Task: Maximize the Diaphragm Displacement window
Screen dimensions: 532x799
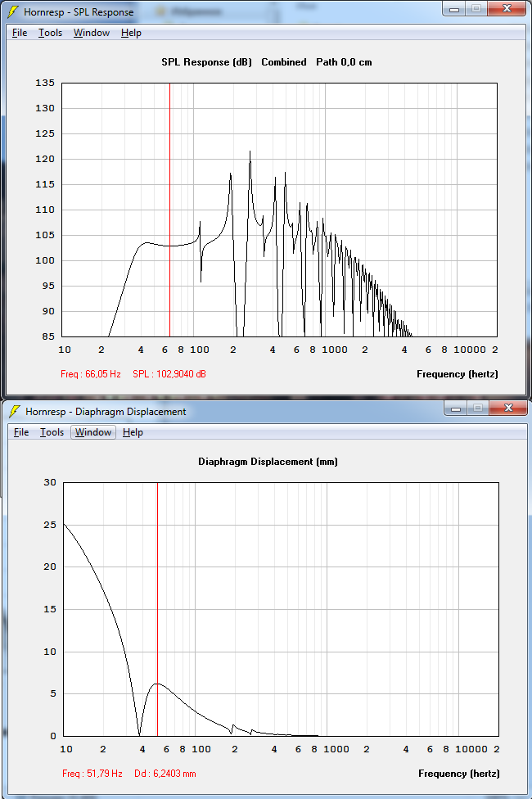Action: (477, 409)
